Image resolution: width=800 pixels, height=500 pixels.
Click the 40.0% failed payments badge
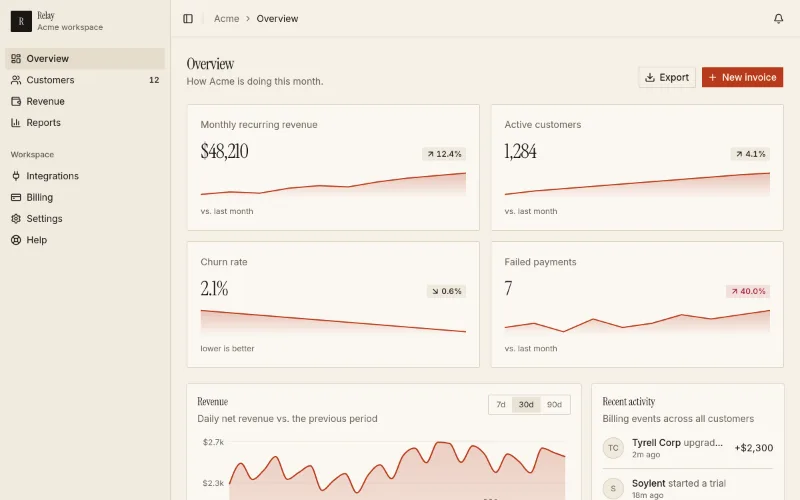tap(748, 291)
